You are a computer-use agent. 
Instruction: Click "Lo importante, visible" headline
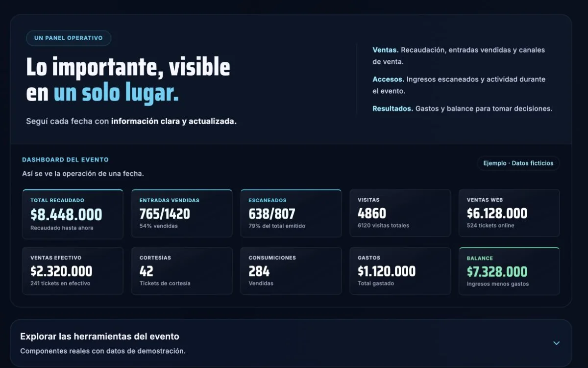point(128,67)
